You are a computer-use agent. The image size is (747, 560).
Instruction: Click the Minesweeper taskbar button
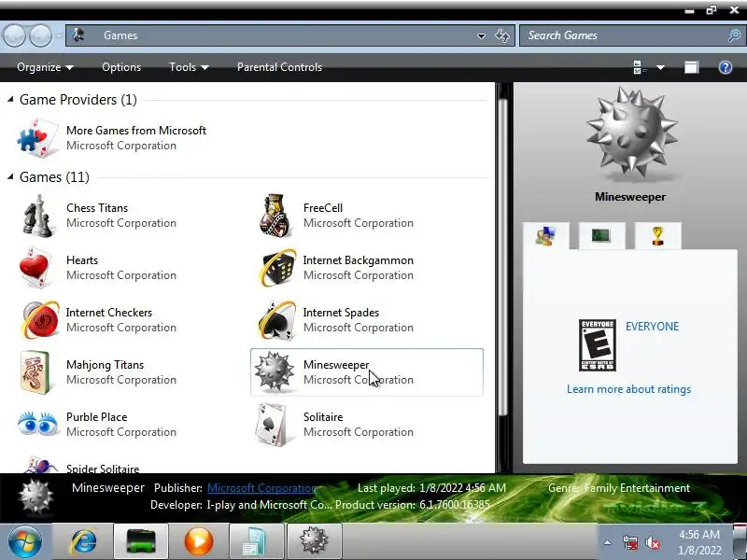point(314,541)
